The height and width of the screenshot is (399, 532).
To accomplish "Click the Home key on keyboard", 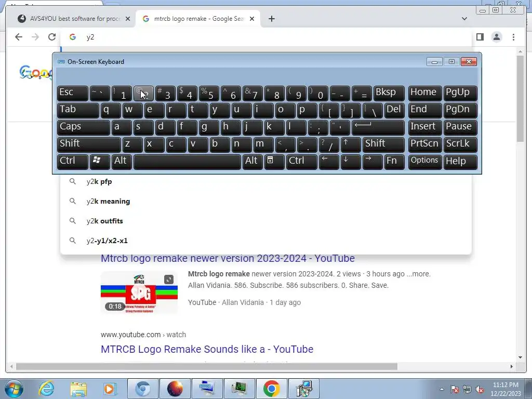I will [425, 93].
